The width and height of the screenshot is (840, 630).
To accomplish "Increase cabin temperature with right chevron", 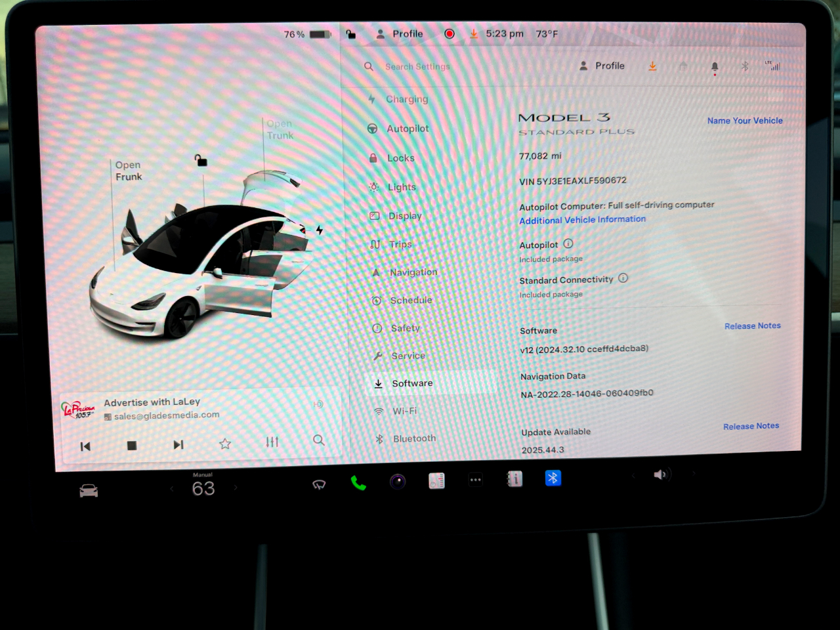I will point(236,488).
